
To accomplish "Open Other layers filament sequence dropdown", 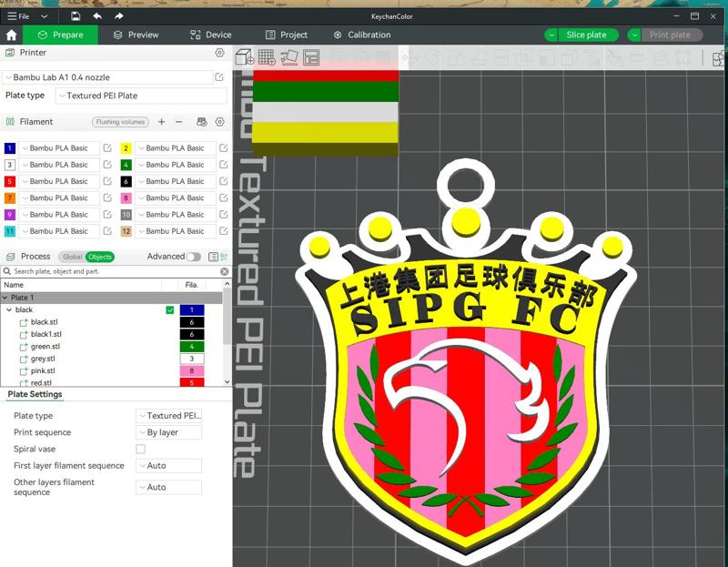I will pyautogui.click(x=169, y=487).
